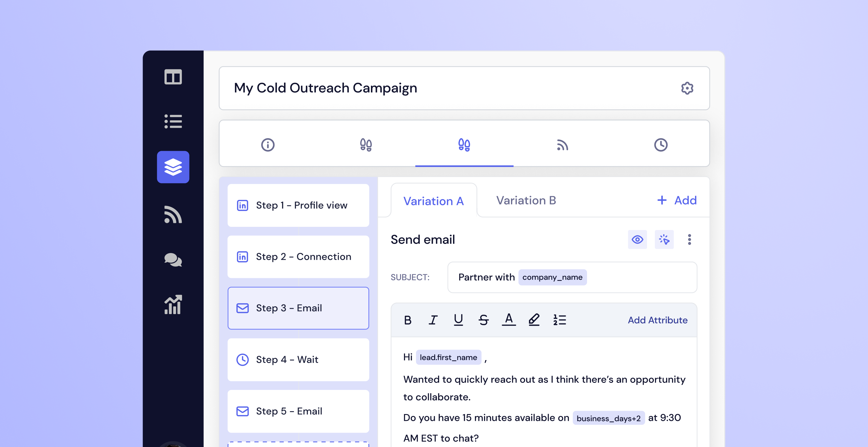Click the business_days+2 attribute chip
868x447 pixels.
click(x=609, y=418)
